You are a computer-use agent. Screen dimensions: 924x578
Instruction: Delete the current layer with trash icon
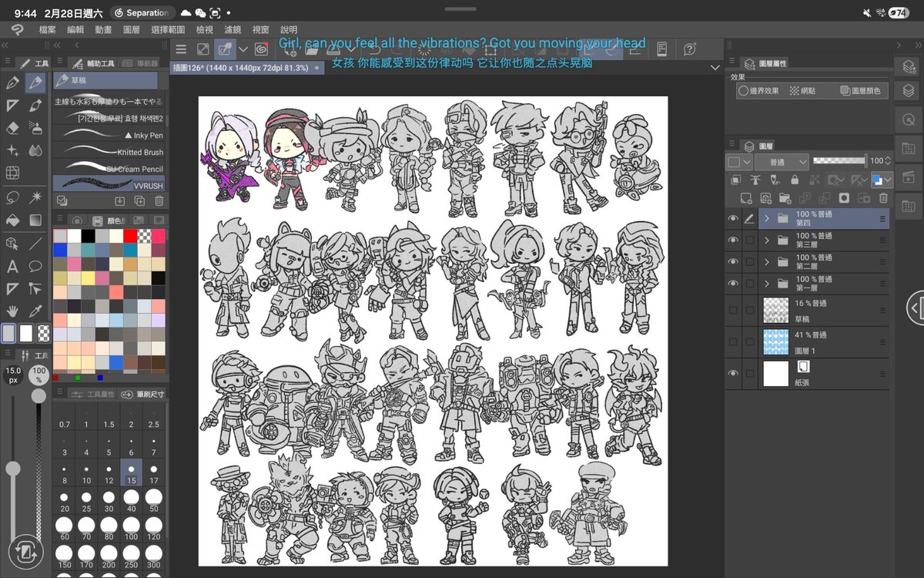point(884,198)
